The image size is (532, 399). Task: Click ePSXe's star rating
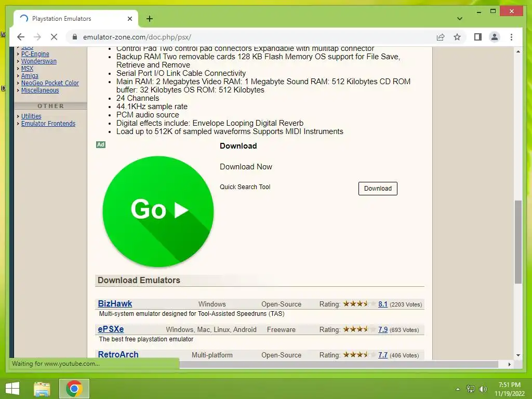359,329
